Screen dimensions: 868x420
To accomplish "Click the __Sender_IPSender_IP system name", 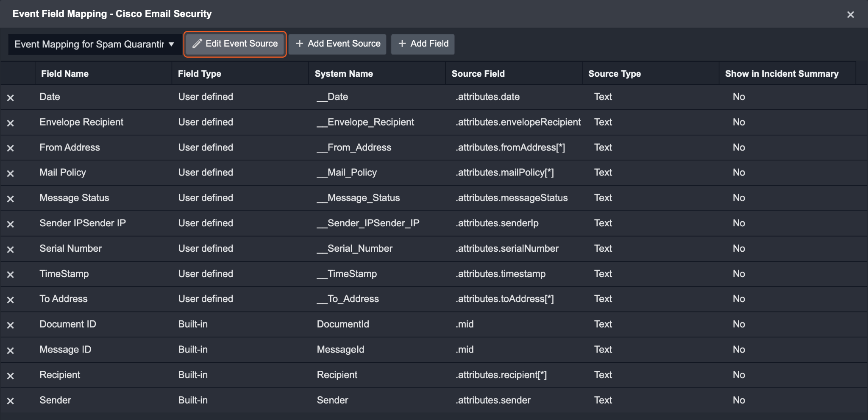I will pos(368,223).
